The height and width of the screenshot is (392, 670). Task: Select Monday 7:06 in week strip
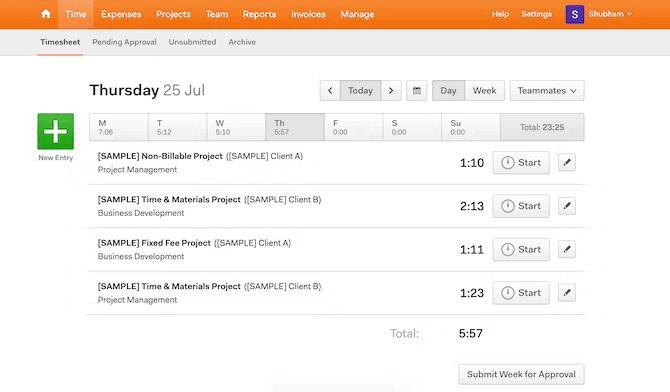[119, 127]
